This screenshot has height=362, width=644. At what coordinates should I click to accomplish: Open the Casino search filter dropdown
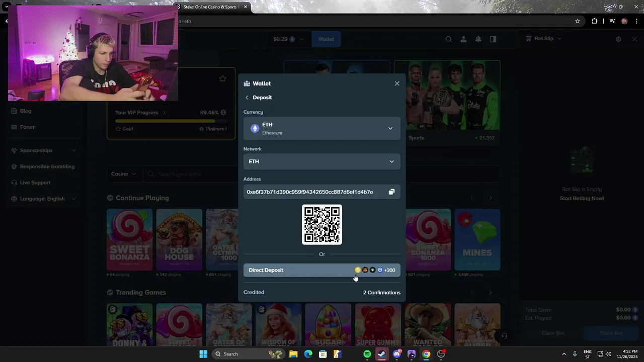point(124,174)
